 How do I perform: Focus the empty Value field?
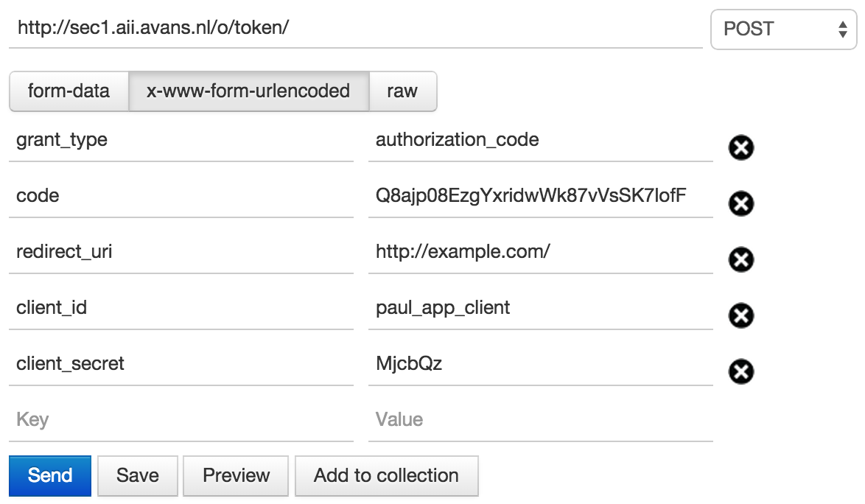click(540, 420)
